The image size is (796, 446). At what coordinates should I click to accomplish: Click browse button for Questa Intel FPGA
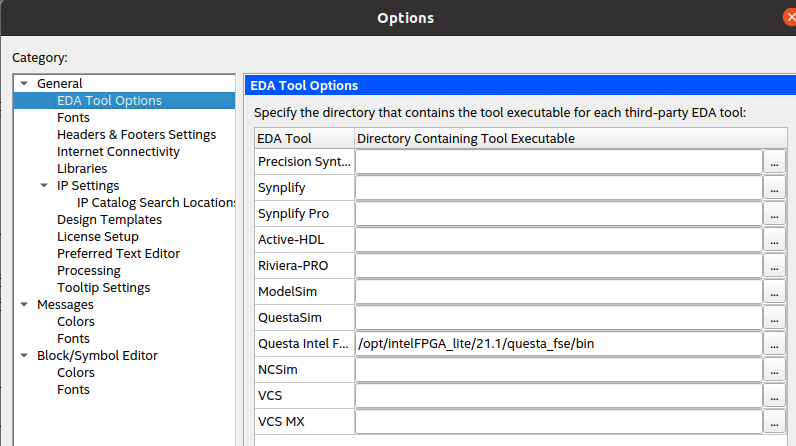pyautogui.click(x=775, y=344)
